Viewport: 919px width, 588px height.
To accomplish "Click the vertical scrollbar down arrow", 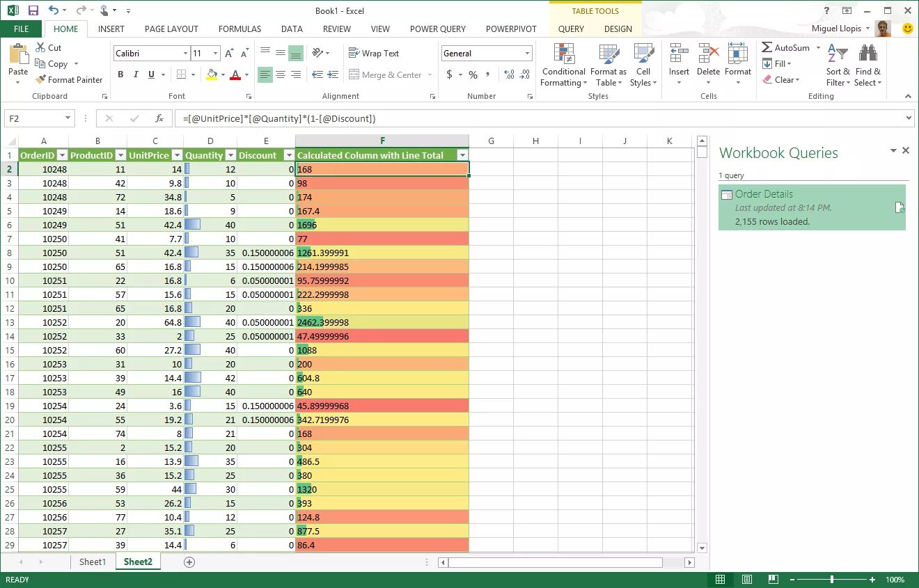I will (702, 548).
